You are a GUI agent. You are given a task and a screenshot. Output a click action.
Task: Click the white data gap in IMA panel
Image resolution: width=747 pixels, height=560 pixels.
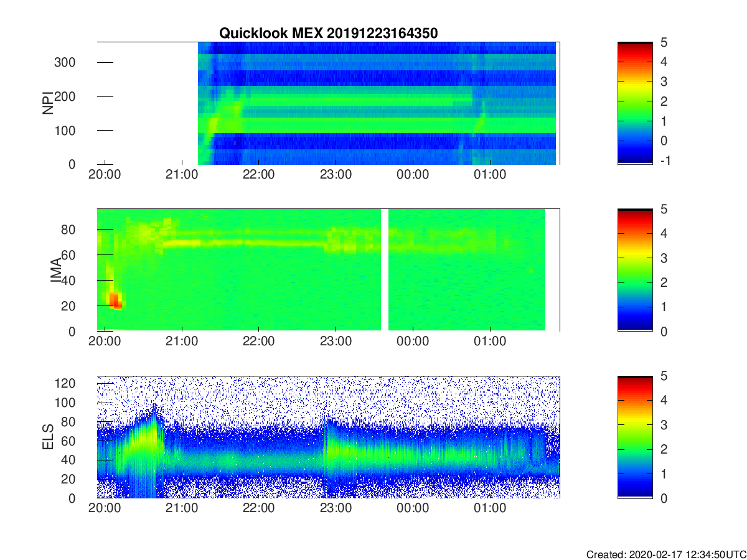click(385, 270)
